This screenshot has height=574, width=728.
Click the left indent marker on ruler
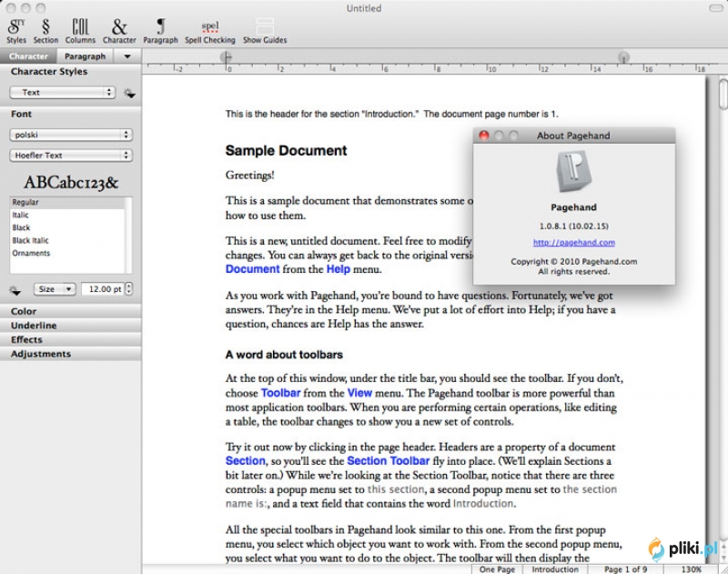tap(226, 57)
